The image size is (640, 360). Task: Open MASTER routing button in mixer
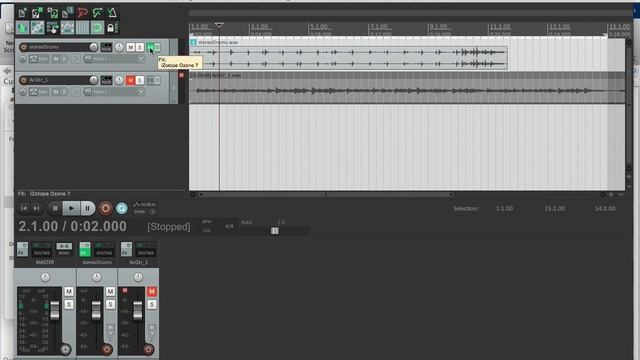42,249
